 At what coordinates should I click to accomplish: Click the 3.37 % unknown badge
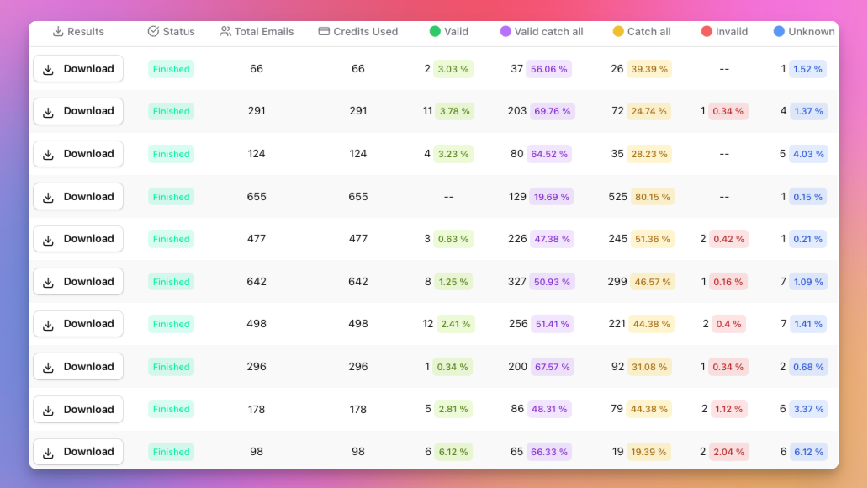coord(808,410)
